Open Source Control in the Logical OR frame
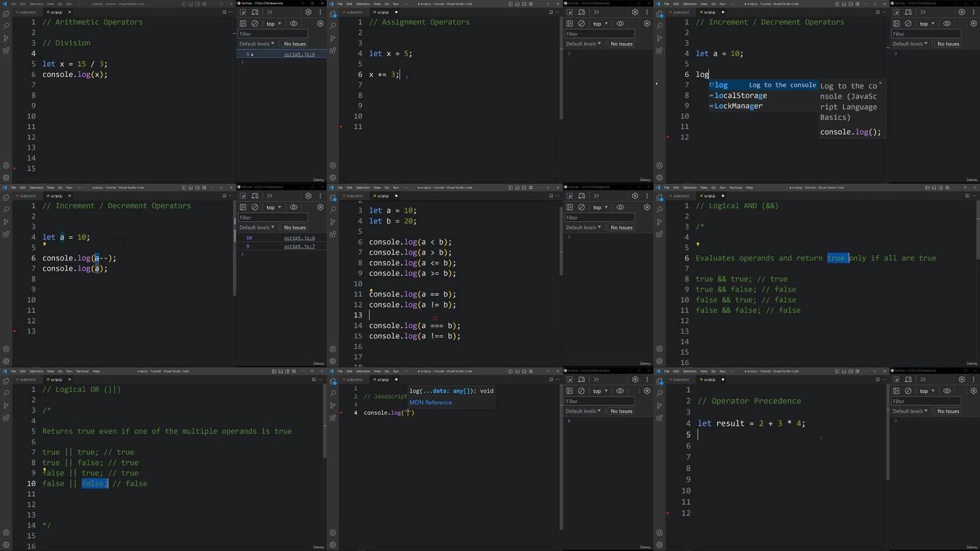 pyautogui.click(x=6, y=405)
